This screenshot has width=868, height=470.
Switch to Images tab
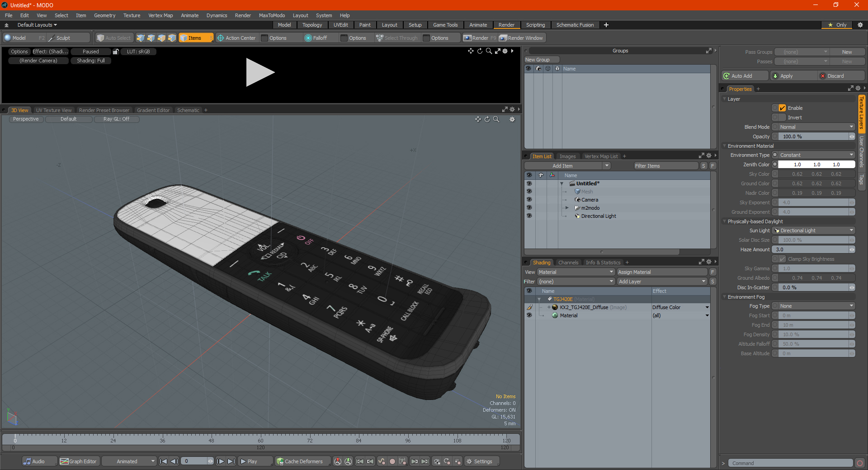coord(567,156)
